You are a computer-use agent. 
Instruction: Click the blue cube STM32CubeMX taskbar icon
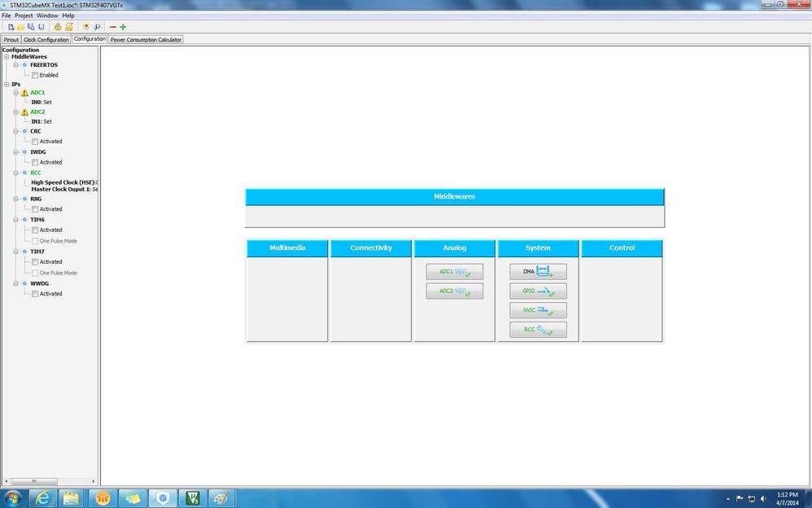click(x=163, y=499)
